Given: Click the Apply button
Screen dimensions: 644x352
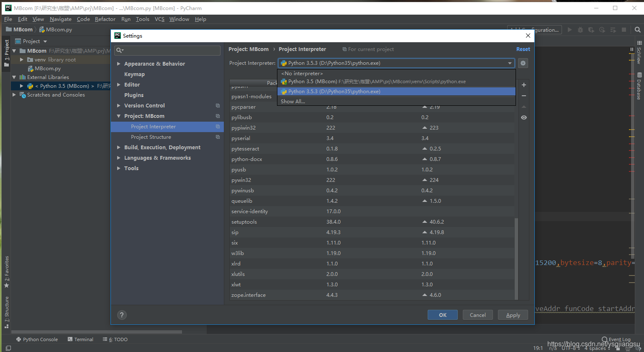Looking at the screenshot, I should 513,315.
